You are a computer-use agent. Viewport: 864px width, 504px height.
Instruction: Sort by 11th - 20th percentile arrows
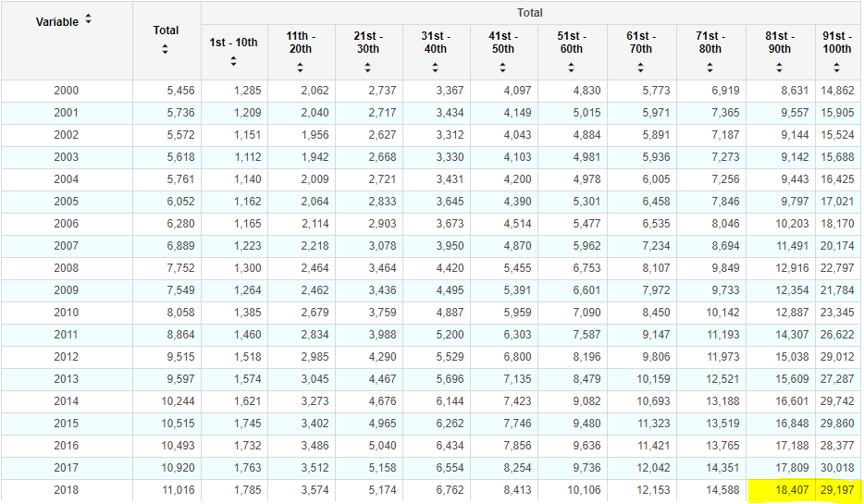(300, 68)
